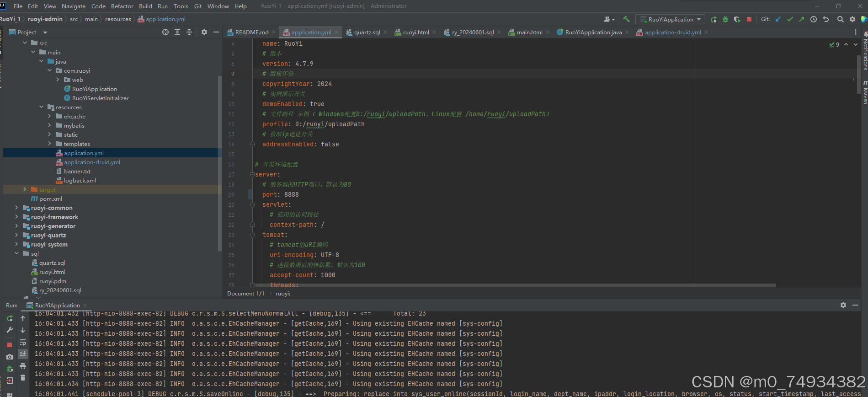The image size is (868, 397).
Task: Clear all console output with trash icon
Action: point(23,378)
